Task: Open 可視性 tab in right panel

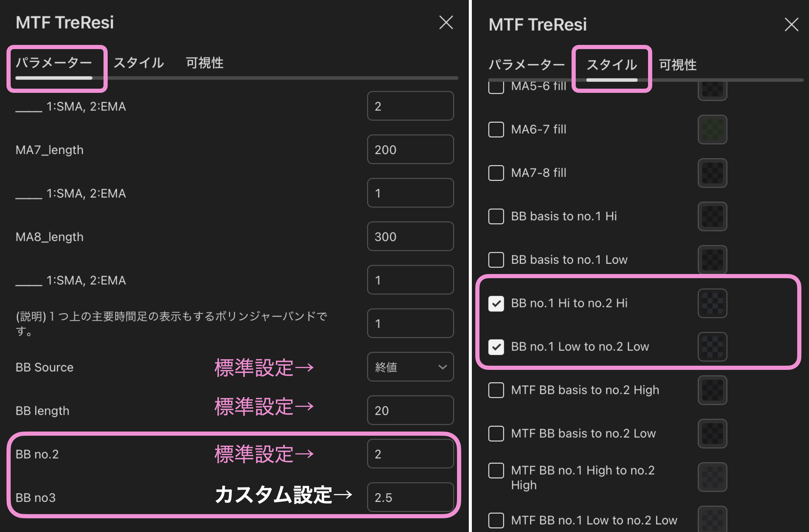Action: tap(677, 65)
